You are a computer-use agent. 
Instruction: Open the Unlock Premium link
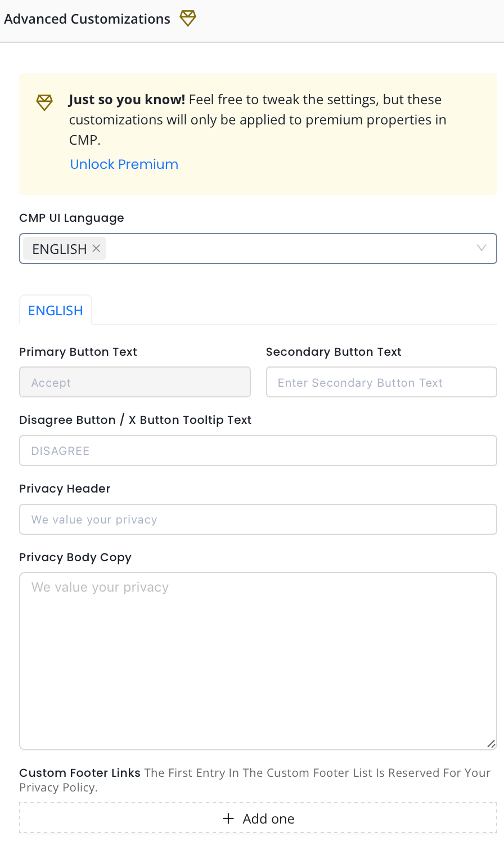pos(124,164)
